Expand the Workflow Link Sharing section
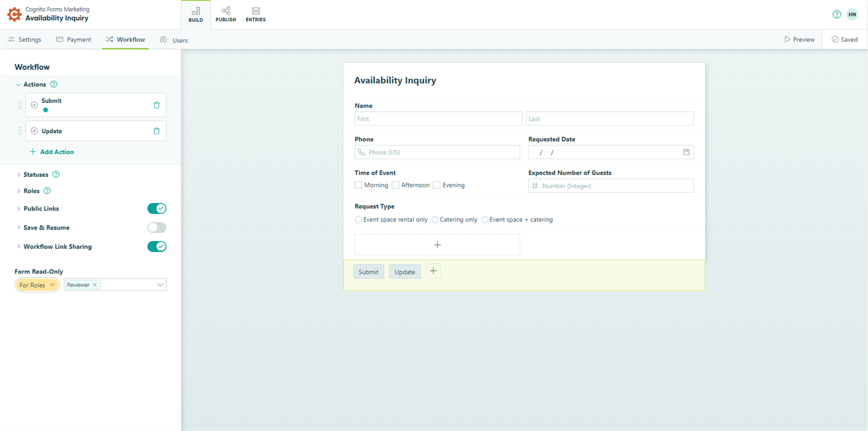The width and height of the screenshot is (868, 431). [19, 246]
